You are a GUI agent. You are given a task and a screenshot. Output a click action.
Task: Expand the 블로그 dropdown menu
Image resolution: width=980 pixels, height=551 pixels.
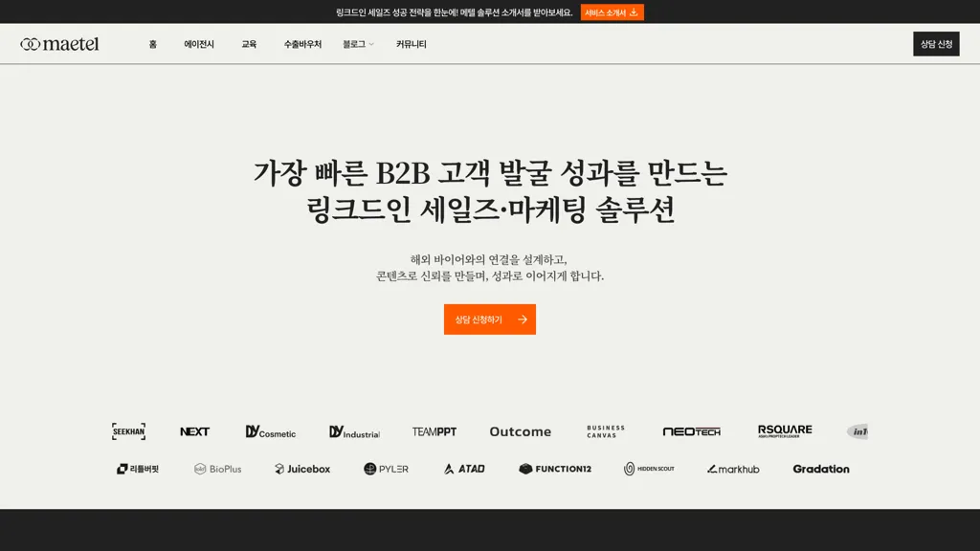coord(358,44)
